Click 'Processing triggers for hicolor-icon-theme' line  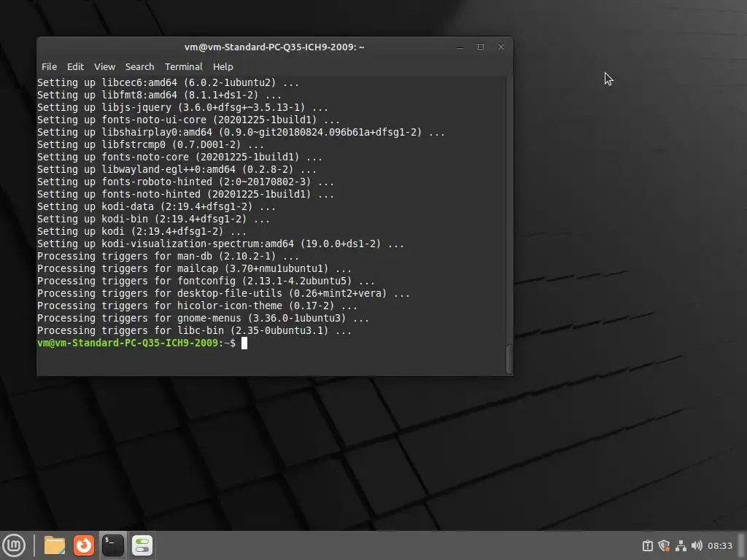197,306
